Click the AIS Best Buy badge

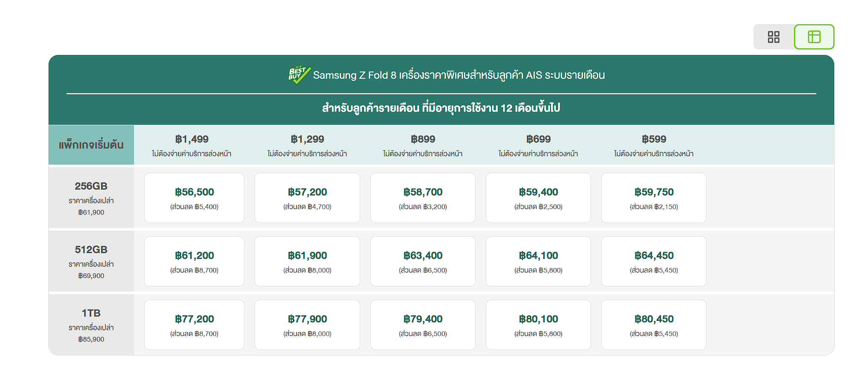point(299,75)
